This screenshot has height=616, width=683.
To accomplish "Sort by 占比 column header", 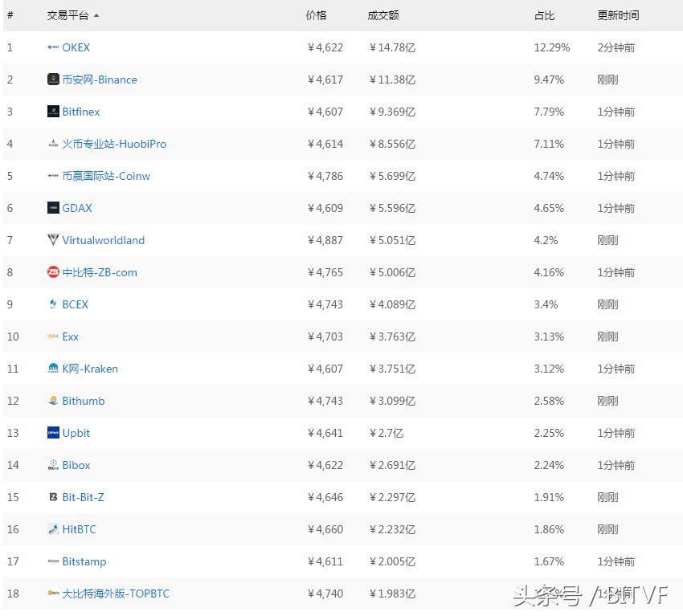I will (545, 16).
